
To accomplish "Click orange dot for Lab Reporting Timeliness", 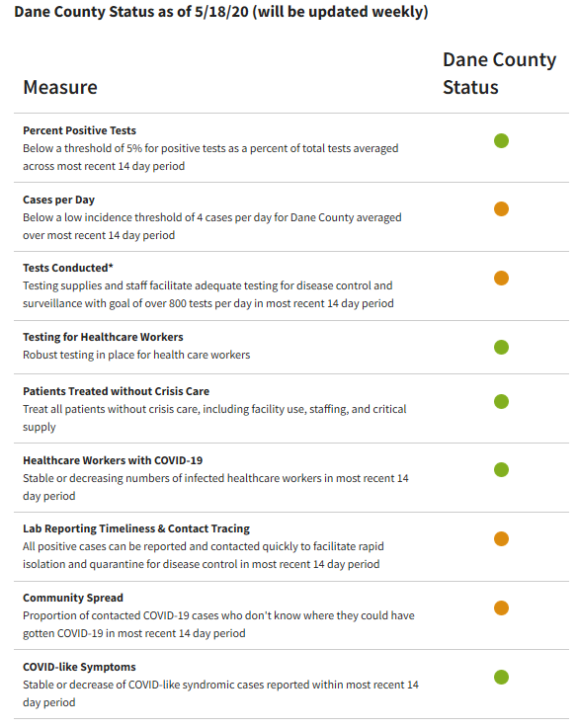I will point(501,538).
